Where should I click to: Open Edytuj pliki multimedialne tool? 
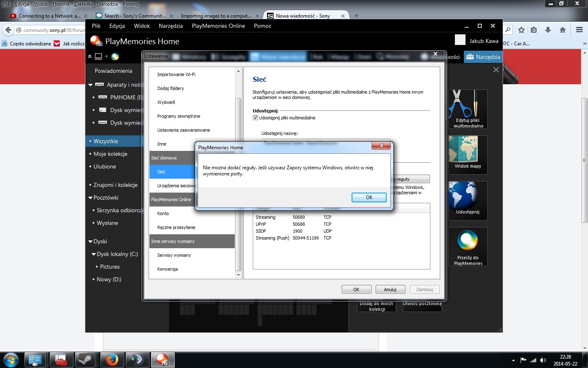[x=468, y=109]
